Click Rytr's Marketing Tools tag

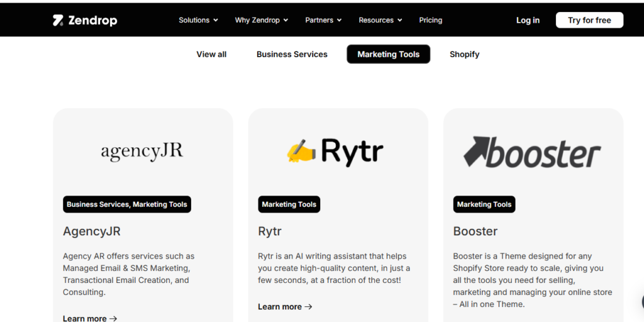tap(289, 204)
